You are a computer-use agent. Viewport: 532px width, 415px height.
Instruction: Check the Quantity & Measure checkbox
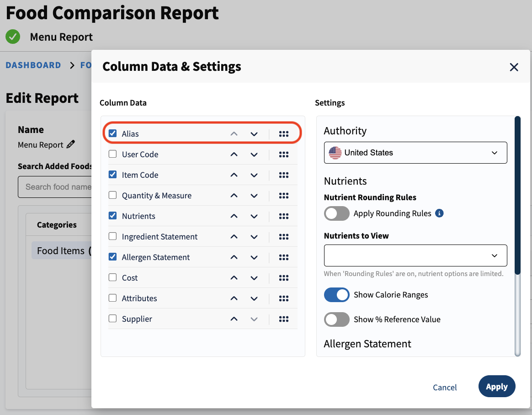coord(112,195)
